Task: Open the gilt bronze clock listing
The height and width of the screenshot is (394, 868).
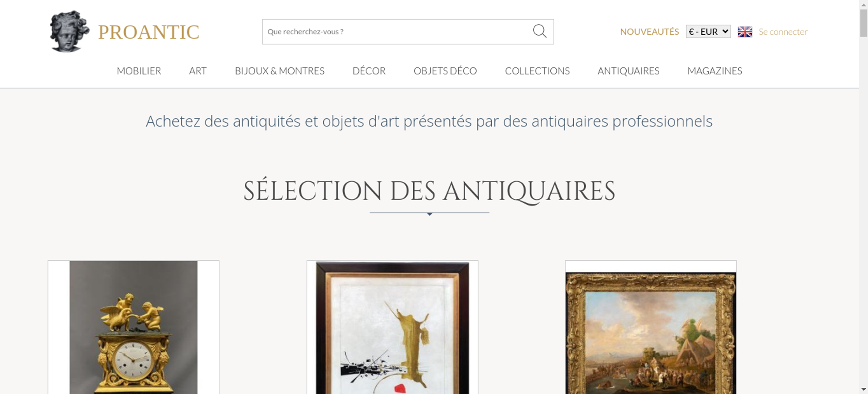Action: (133, 327)
